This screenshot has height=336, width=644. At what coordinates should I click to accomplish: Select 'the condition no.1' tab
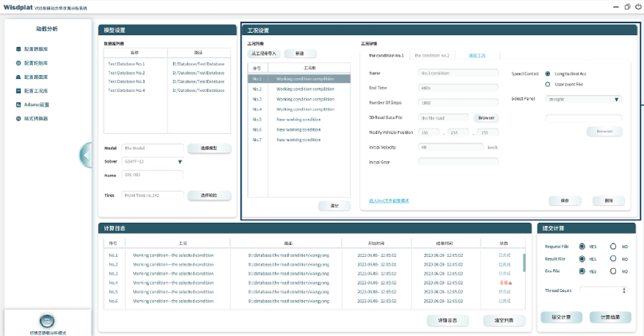point(386,56)
